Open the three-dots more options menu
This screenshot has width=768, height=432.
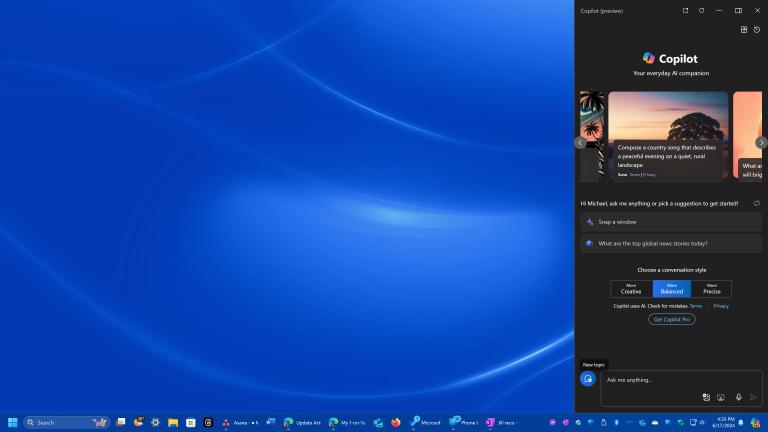coord(719,10)
